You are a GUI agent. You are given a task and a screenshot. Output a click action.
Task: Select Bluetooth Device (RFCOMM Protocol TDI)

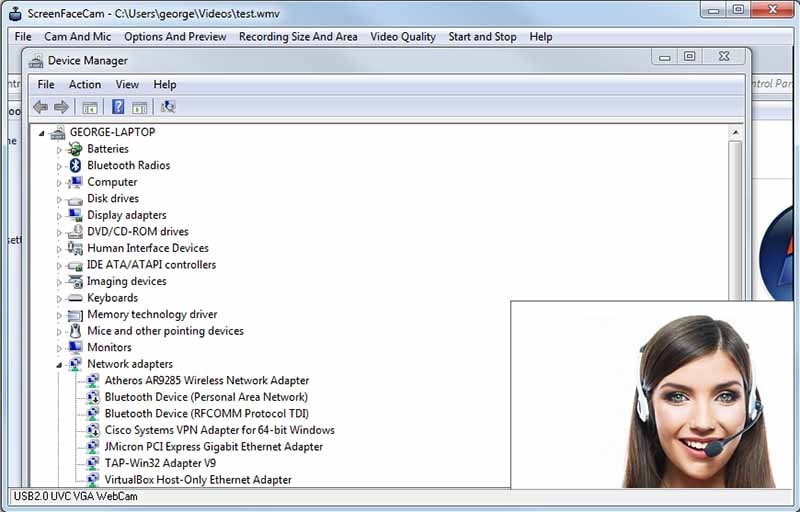pos(207,414)
